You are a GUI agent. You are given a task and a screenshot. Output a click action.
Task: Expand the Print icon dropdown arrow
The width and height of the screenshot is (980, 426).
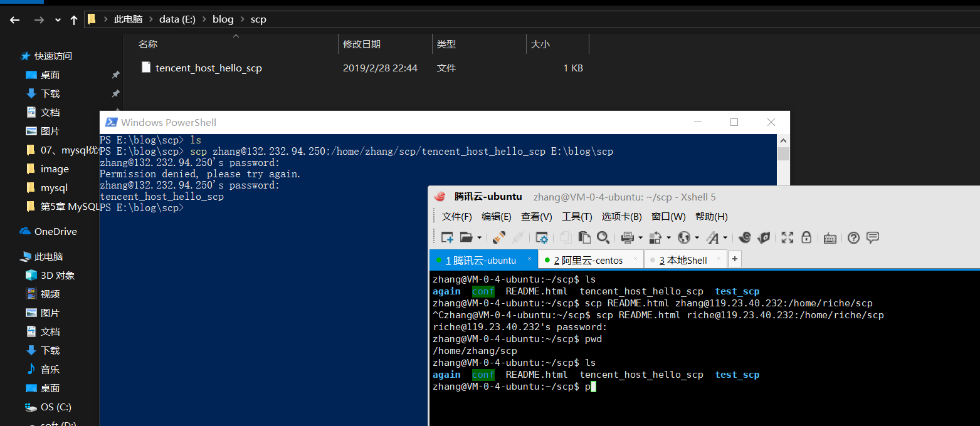pos(640,238)
